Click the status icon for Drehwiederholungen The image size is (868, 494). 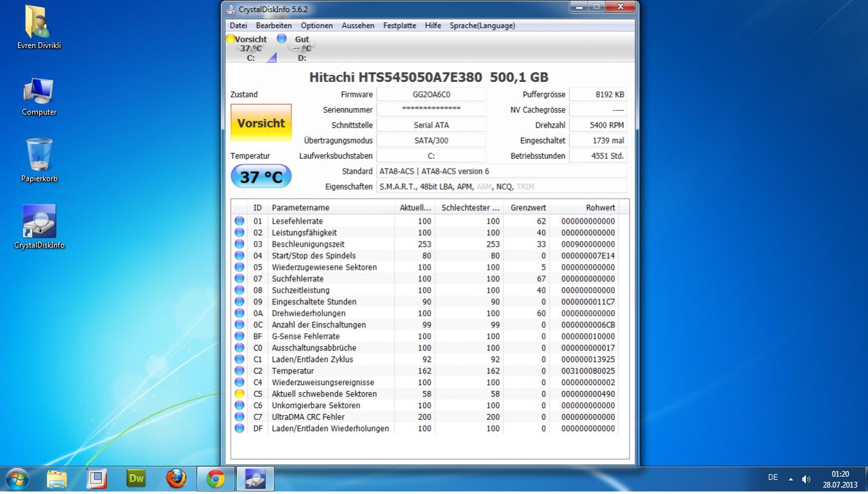pos(240,313)
